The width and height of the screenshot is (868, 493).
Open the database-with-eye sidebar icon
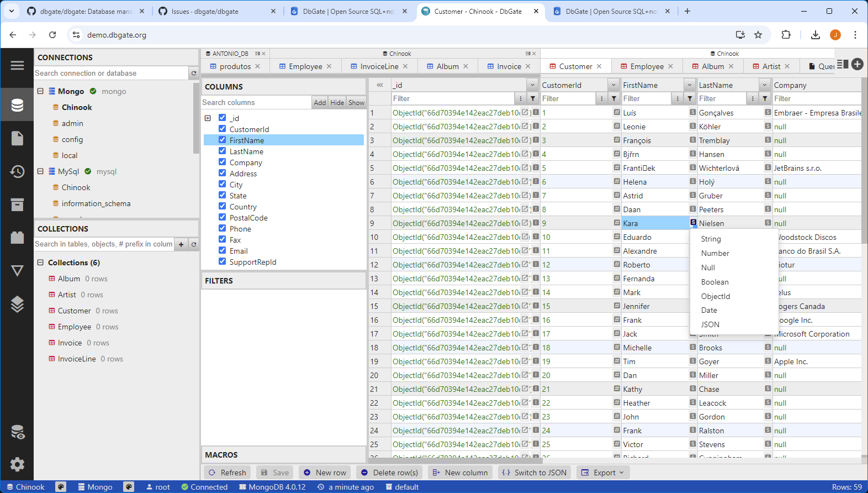(17, 432)
